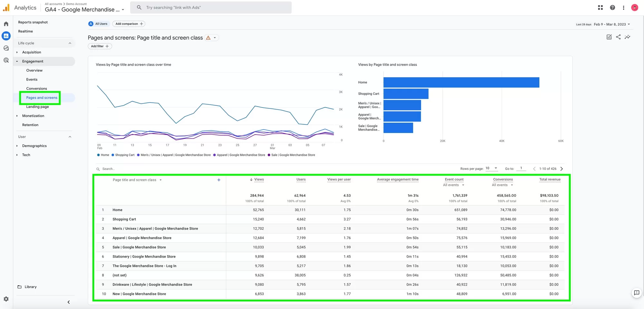Image resolution: width=644 pixels, height=309 pixels.
Task: Open the account selector dropdown
Action: [x=85, y=9]
